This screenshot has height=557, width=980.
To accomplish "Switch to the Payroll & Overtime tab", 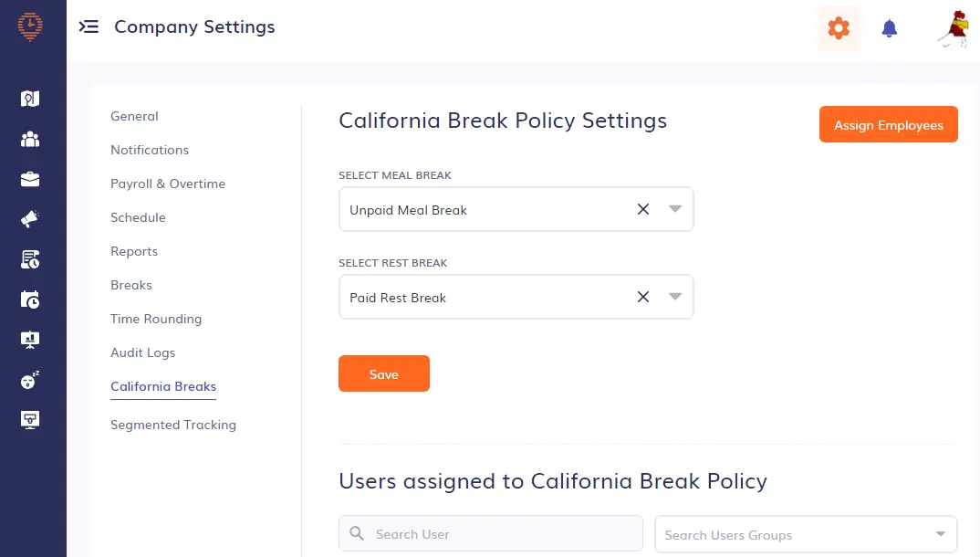I will click(x=168, y=184).
